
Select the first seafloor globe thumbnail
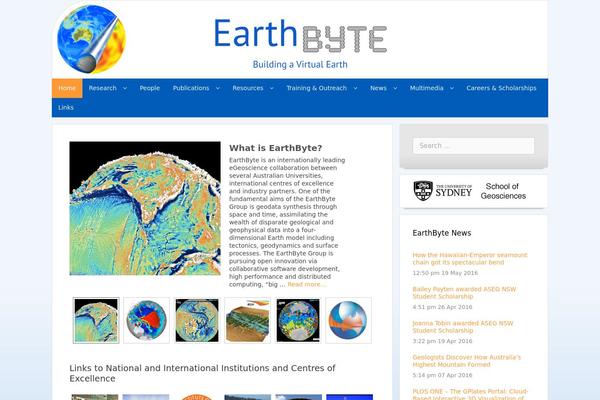pyautogui.click(x=96, y=320)
